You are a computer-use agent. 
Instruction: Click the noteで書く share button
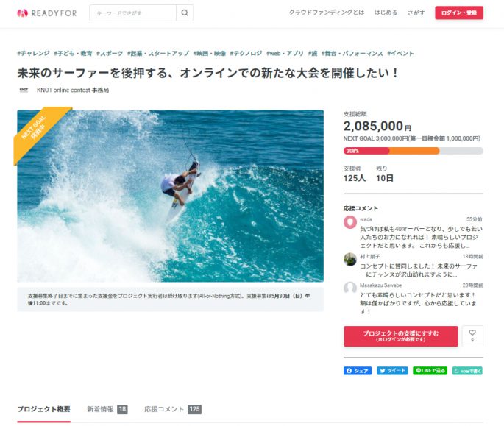[467, 371]
